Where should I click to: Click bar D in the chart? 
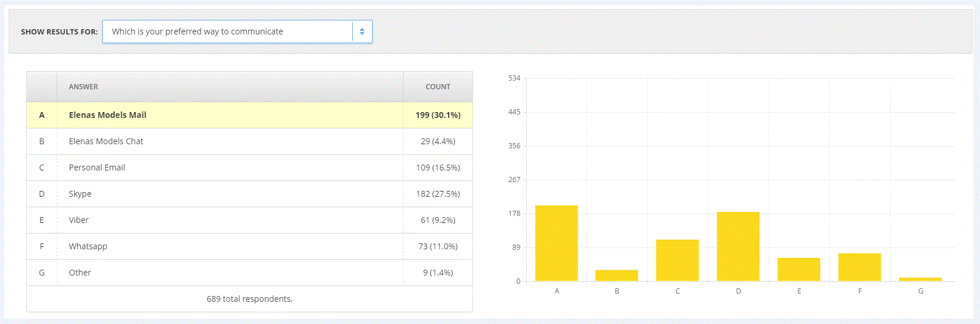pos(738,246)
